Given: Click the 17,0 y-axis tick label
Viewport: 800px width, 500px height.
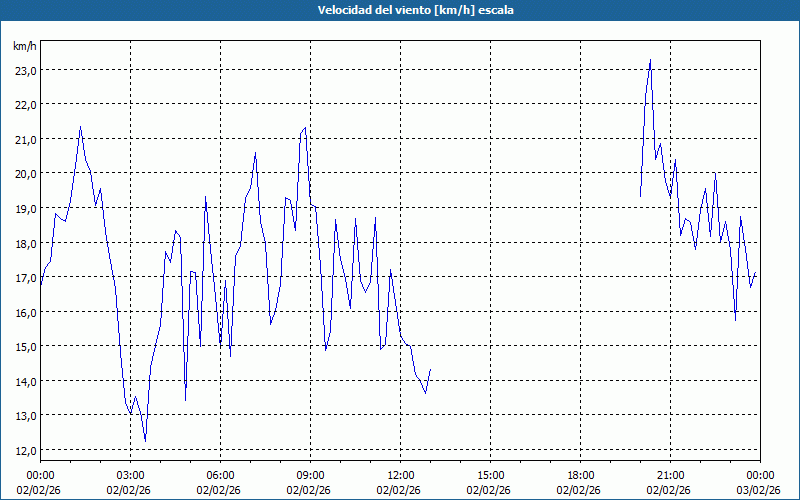Looking at the screenshot, I should [x=25, y=277].
